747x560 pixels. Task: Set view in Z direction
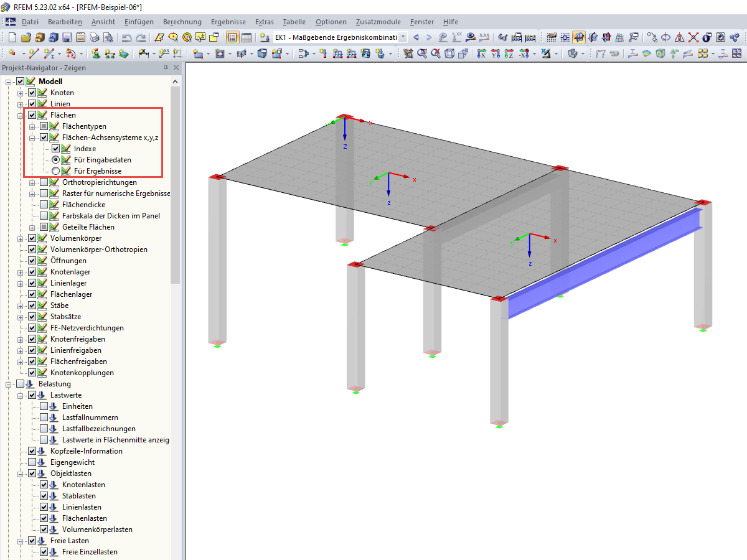click(x=509, y=54)
